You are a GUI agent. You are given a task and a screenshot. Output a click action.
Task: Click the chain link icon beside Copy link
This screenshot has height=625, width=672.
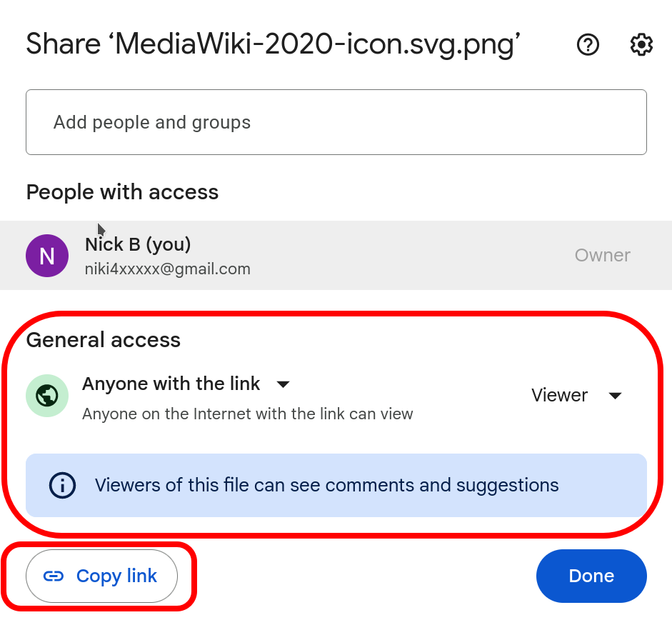tap(54, 576)
